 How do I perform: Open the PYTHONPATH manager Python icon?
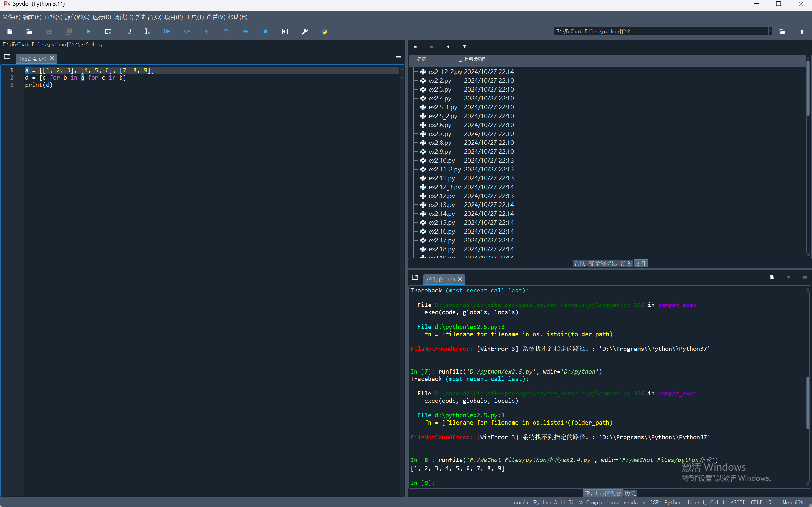(x=324, y=31)
